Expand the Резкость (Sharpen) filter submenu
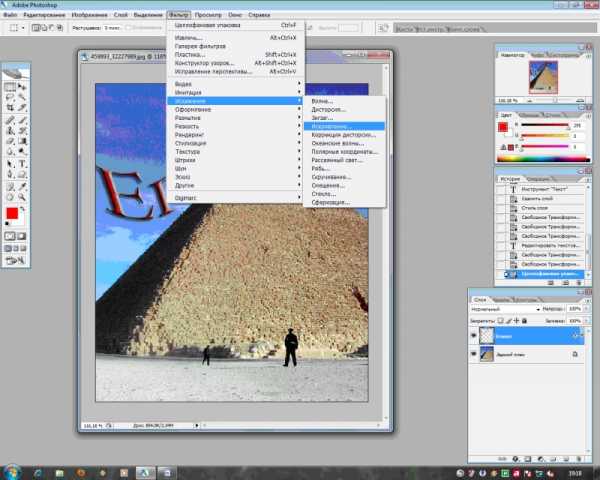The height and width of the screenshot is (480, 600). point(235,126)
